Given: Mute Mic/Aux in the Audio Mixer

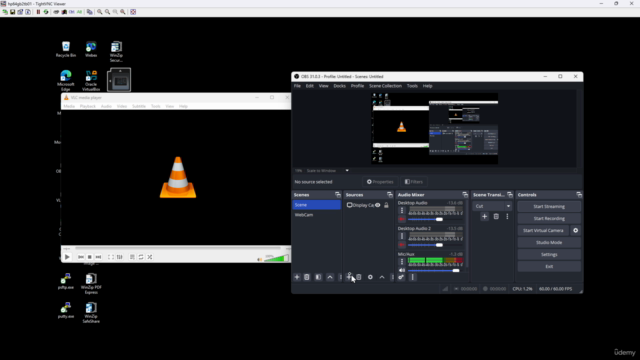Looking at the screenshot, I should [402, 270].
